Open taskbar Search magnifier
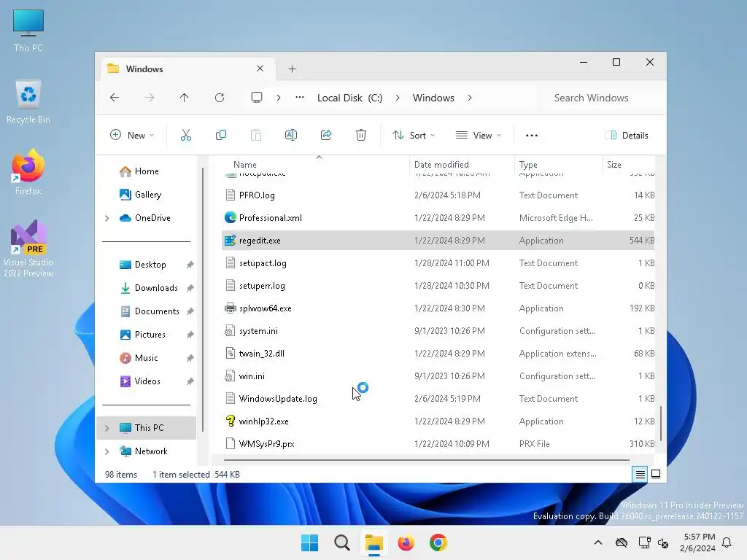The height and width of the screenshot is (560, 747). pyautogui.click(x=342, y=542)
